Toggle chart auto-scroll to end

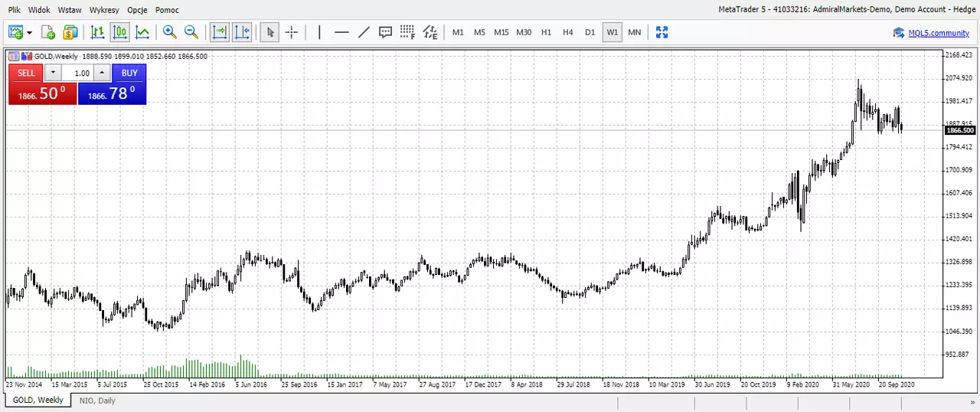pyautogui.click(x=220, y=32)
